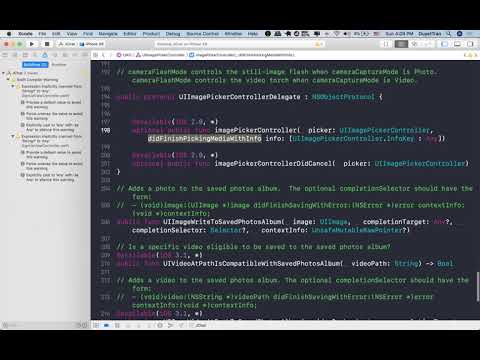
Task: Click UIVideoAtPathIsCompatibleWithSavedPhotosAlbum function name
Action: (252, 263)
